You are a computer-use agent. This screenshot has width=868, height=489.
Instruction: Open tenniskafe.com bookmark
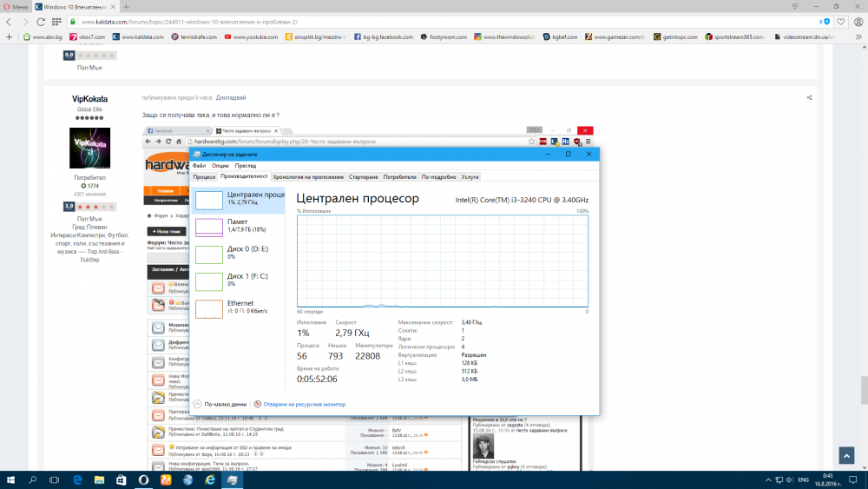pyautogui.click(x=194, y=36)
